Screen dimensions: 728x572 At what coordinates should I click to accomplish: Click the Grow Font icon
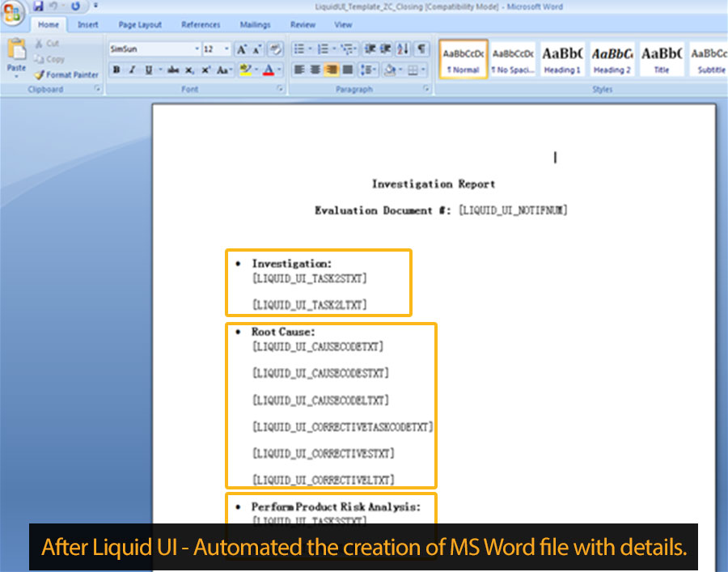241,49
